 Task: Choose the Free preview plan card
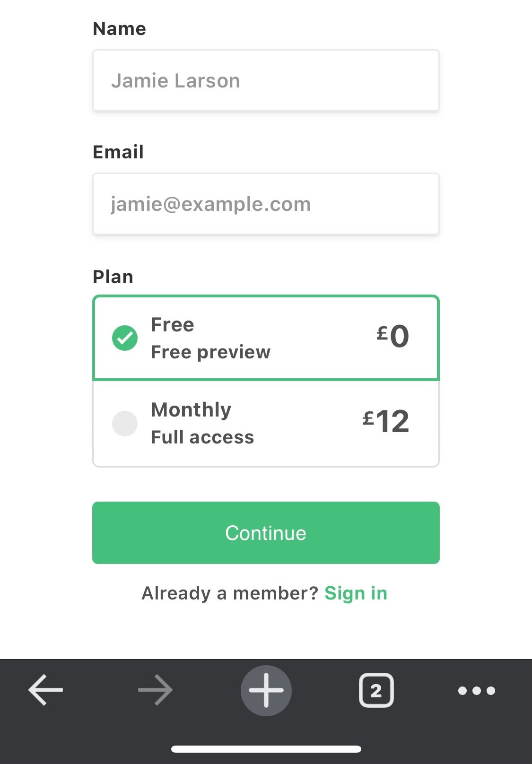266,338
